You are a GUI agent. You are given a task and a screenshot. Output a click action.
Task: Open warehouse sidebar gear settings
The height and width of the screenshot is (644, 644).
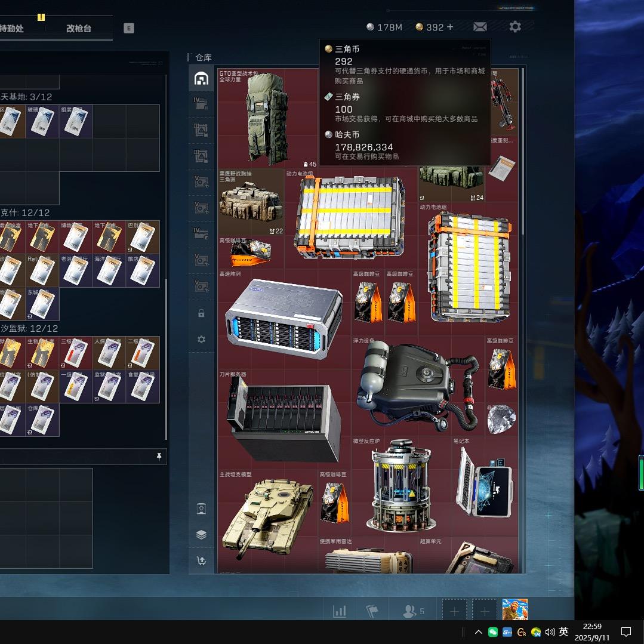coord(201,340)
